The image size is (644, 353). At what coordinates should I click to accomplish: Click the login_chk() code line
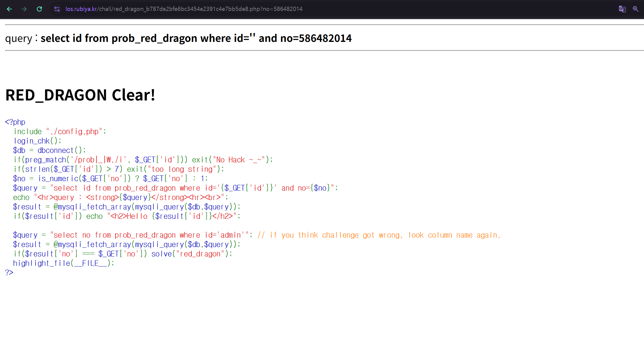(37, 141)
